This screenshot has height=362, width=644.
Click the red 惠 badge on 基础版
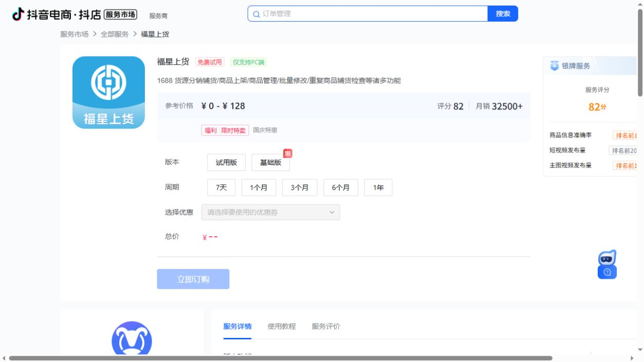click(x=288, y=154)
